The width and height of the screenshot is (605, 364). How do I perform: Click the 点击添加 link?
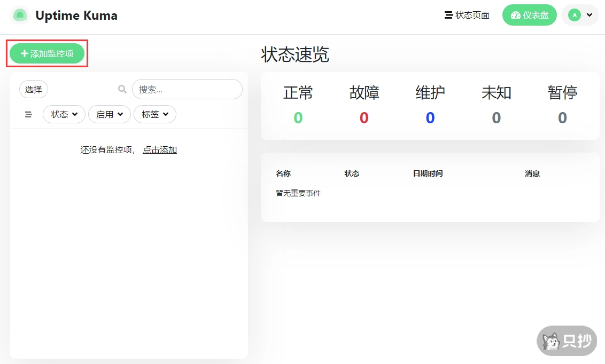click(x=159, y=150)
